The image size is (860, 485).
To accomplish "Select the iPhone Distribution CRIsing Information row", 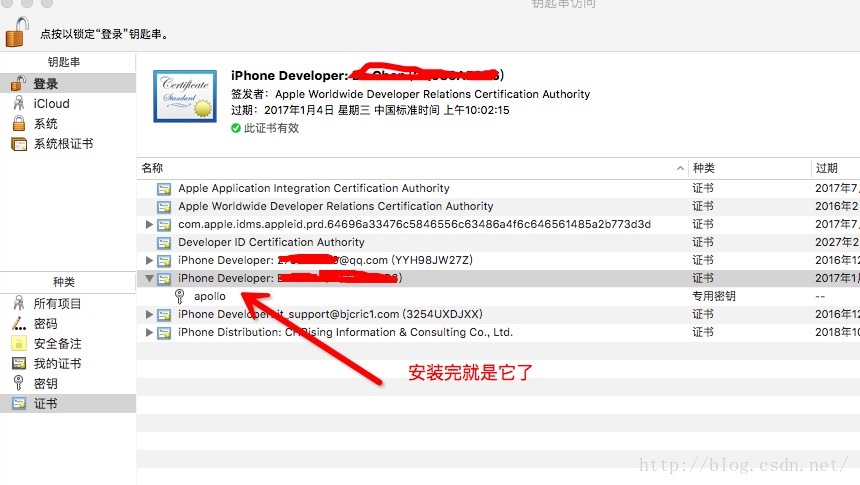I will [498, 332].
